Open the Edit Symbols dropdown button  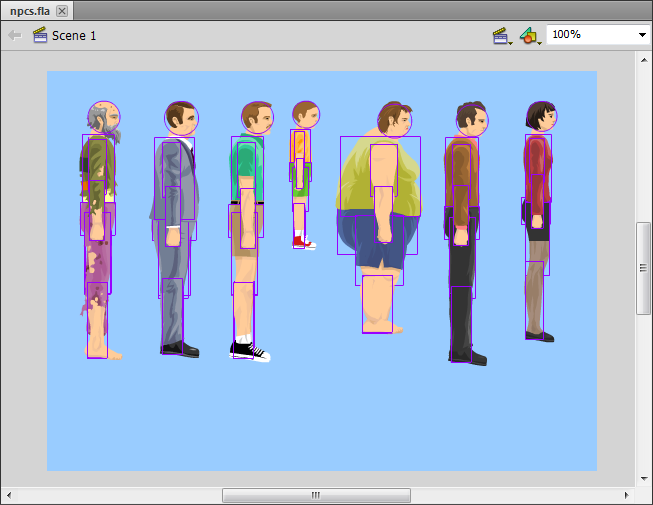530,36
